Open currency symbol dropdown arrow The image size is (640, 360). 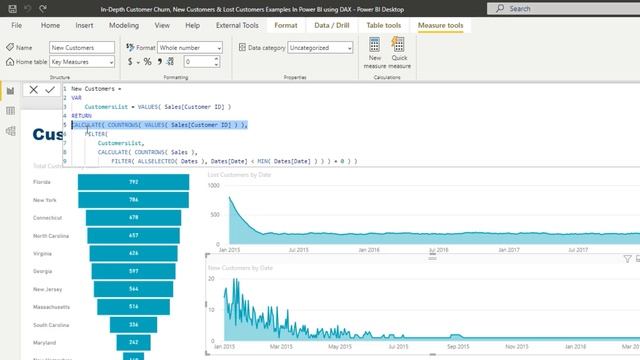(138, 62)
